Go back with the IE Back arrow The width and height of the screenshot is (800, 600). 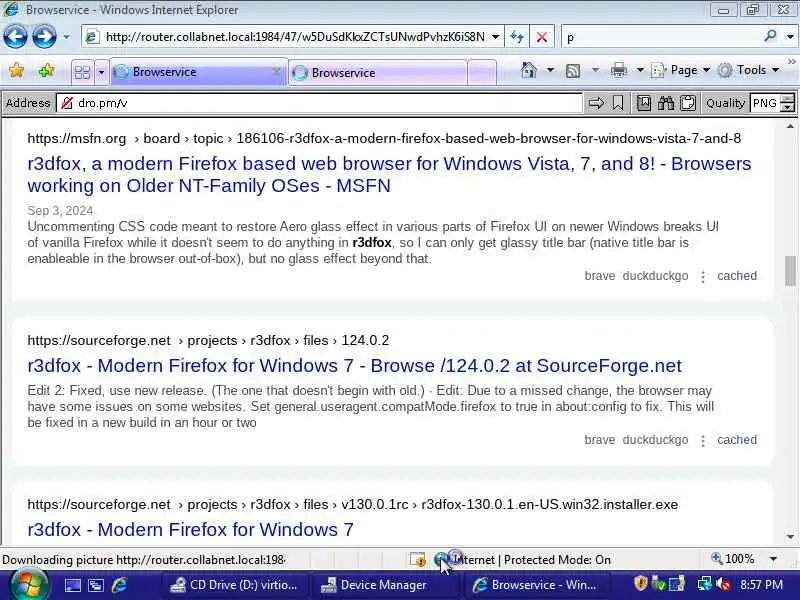coord(15,37)
